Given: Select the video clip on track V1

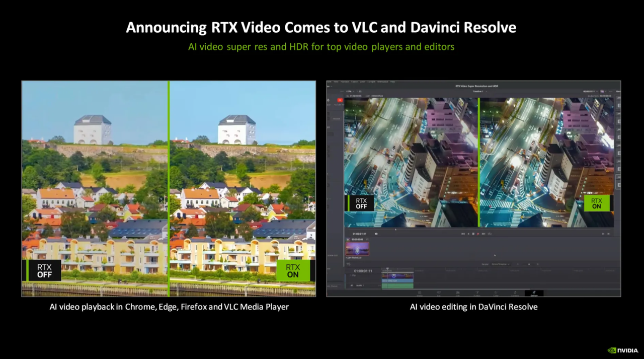Looking at the screenshot, I should tap(397, 275).
